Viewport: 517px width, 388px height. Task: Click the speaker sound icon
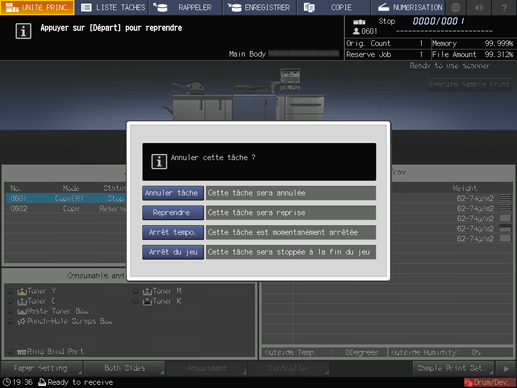pyautogui.click(x=479, y=7)
